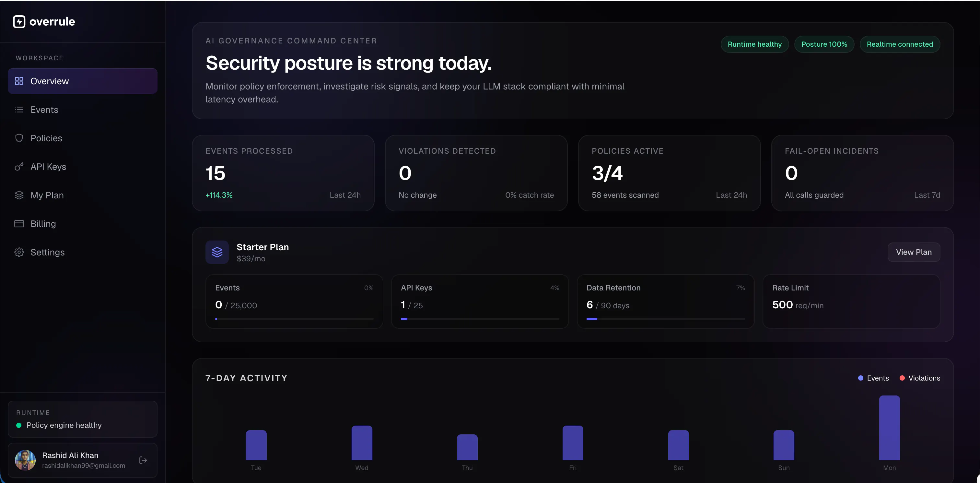Click the Runtime healthy badge
Viewport: 980px width, 483px height.
click(754, 44)
